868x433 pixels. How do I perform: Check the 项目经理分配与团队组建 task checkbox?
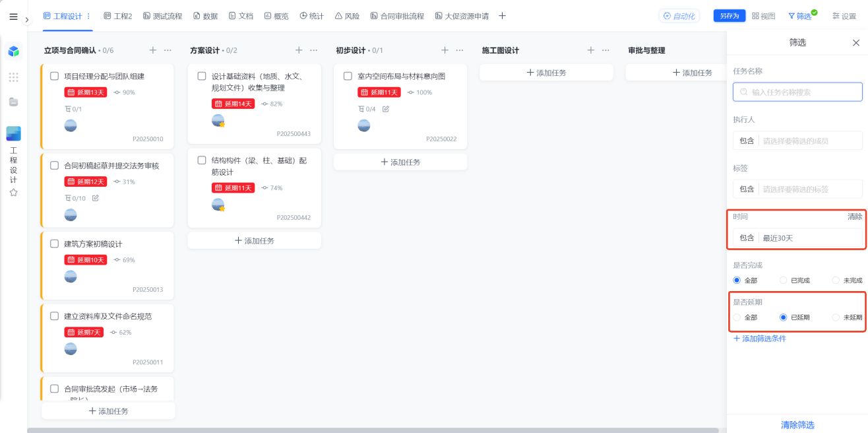coord(55,76)
